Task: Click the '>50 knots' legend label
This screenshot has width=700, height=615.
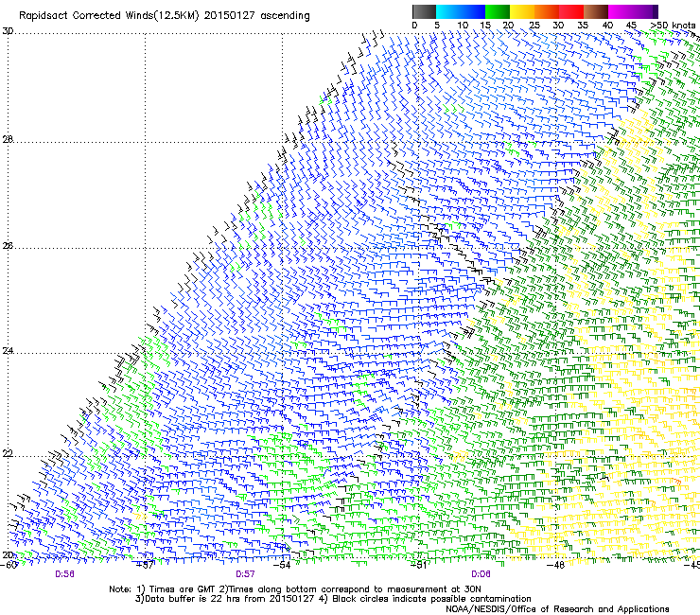Action: pyautogui.click(x=673, y=26)
